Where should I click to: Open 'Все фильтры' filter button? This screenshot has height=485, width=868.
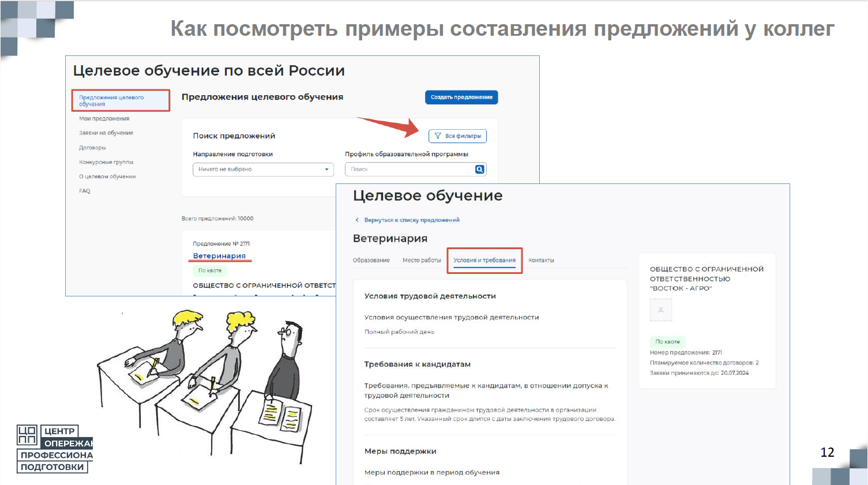pyautogui.click(x=457, y=136)
